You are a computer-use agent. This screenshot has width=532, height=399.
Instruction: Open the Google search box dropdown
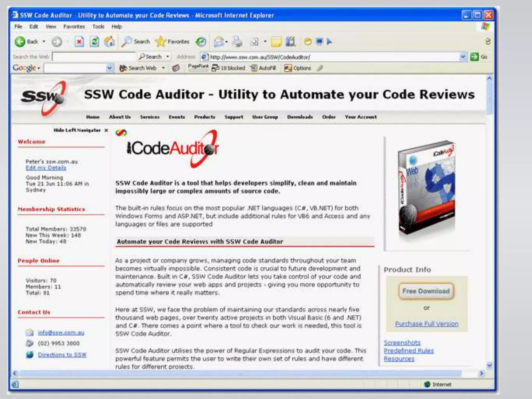click(109, 68)
